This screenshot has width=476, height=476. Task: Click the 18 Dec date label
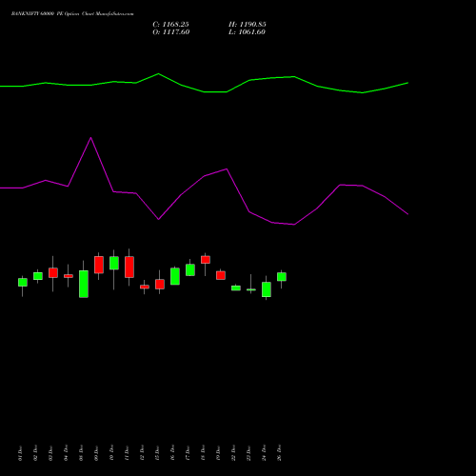pyautogui.click(x=203, y=453)
